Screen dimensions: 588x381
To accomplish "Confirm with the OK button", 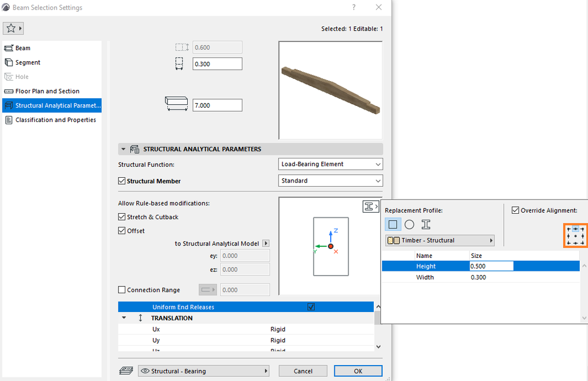I will pos(358,371).
